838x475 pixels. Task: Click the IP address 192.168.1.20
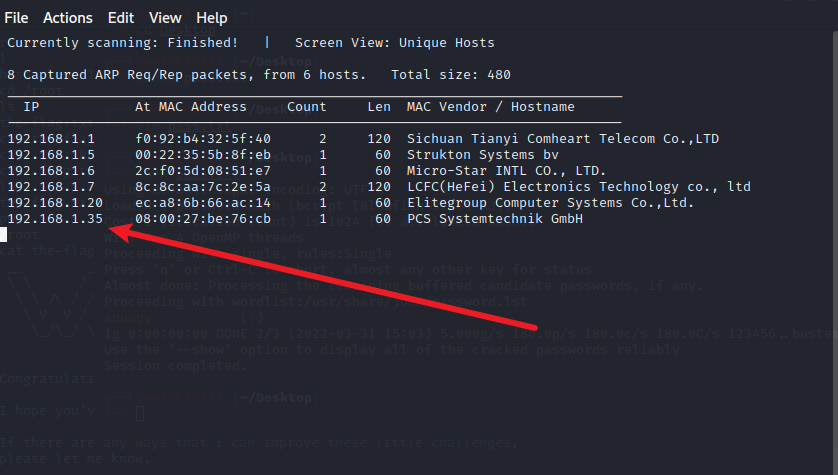point(55,203)
